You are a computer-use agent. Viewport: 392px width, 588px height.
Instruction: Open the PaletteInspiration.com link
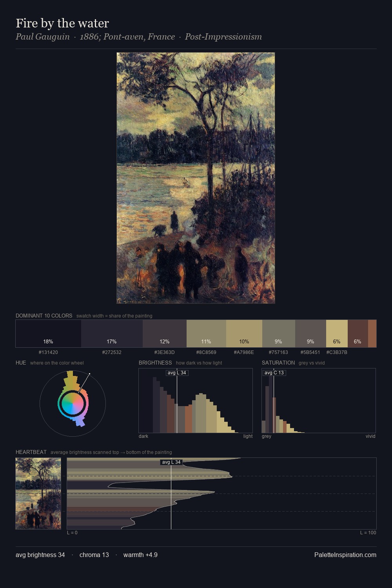pos(345,555)
